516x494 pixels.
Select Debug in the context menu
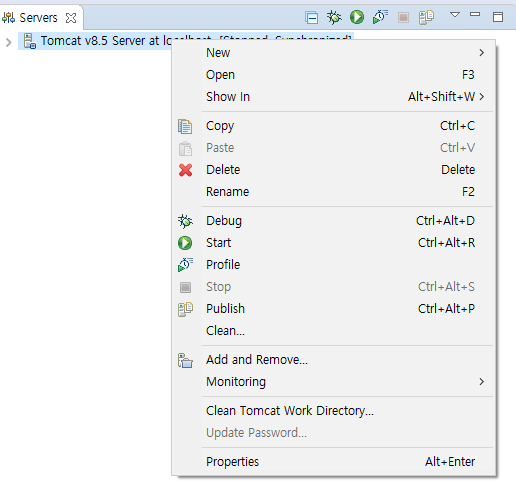coord(334,221)
